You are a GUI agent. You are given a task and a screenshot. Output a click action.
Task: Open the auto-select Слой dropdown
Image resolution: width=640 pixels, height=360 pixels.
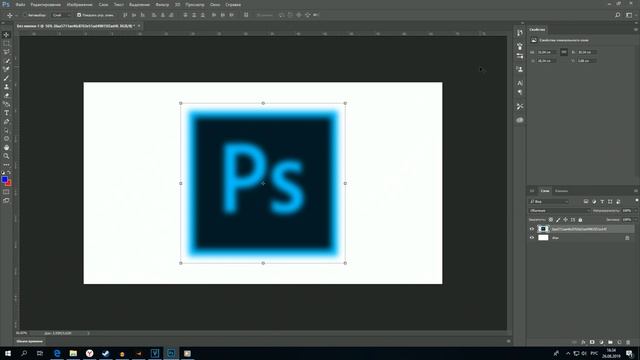pos(61,15)
